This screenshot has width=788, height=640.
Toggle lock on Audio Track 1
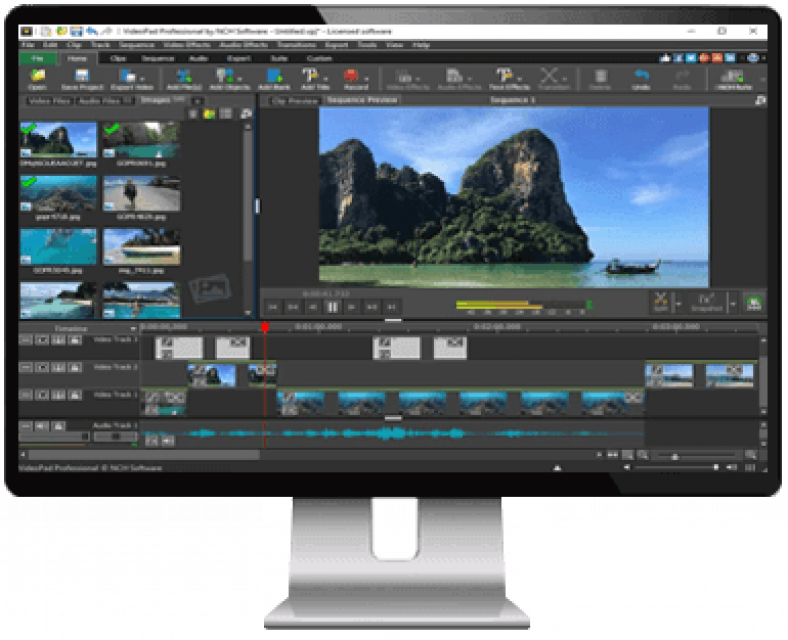pyautogui.click(x=59, y=426)
